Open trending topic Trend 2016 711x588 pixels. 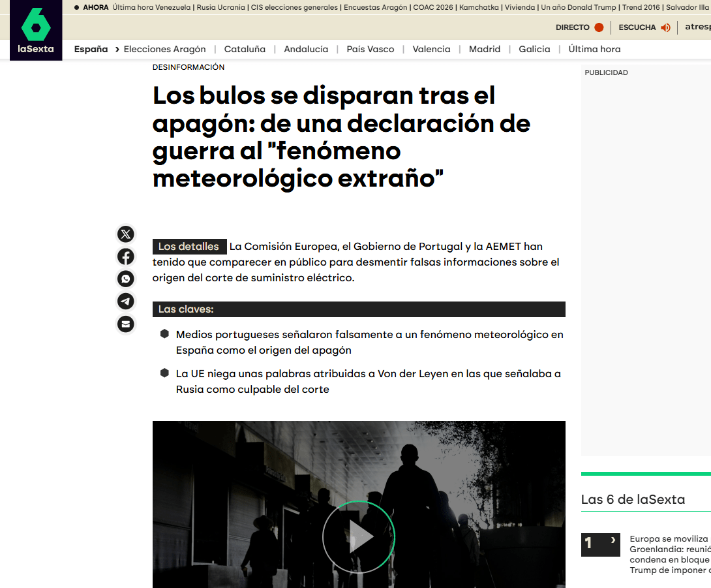[641, 7]
